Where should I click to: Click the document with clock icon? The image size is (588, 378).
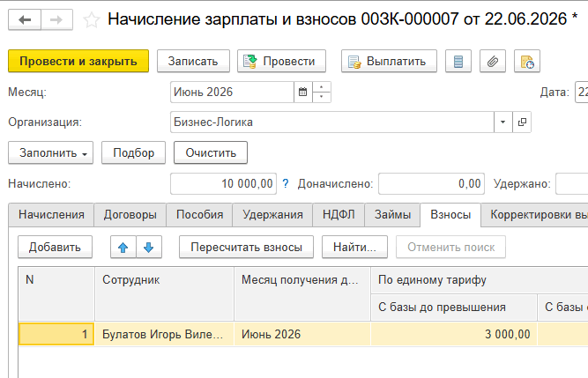point(527,61)
